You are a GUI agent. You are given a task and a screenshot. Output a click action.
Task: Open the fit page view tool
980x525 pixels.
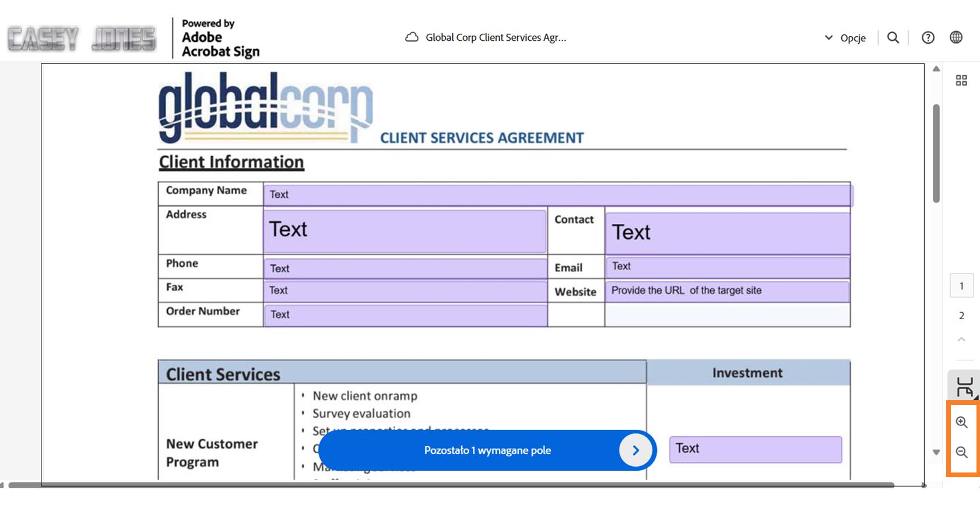pyautogui.click(x=965, y=386)
